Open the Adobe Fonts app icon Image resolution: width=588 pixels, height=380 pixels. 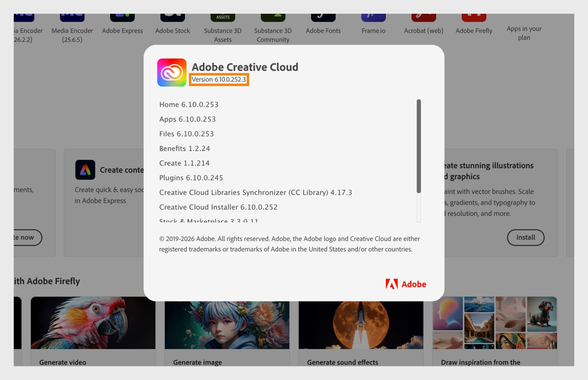pyautogui.click(x=323, y=17)
